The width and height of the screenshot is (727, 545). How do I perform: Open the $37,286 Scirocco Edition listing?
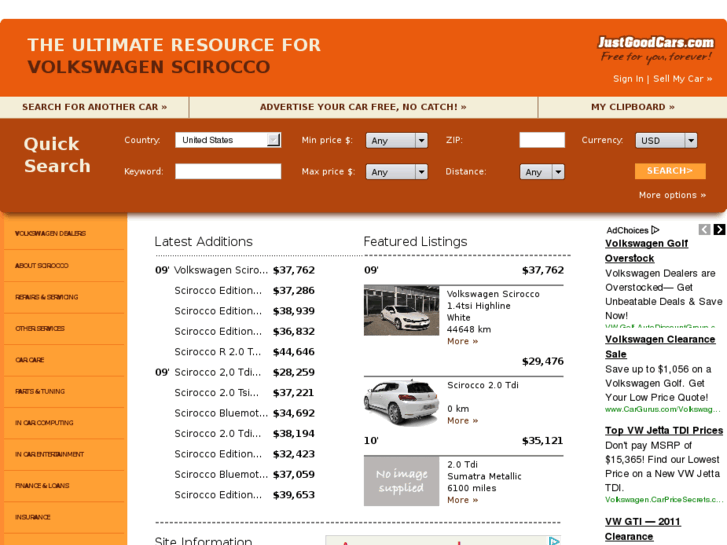coord(244,290)
